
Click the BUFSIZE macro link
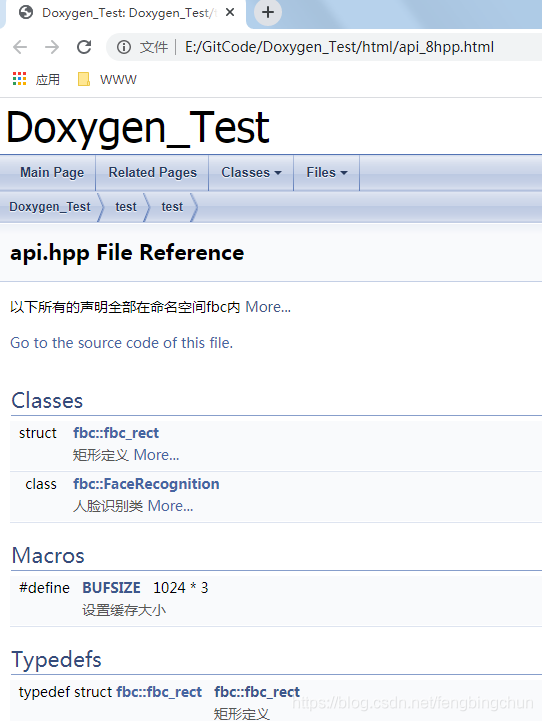[x=111, y=588]
